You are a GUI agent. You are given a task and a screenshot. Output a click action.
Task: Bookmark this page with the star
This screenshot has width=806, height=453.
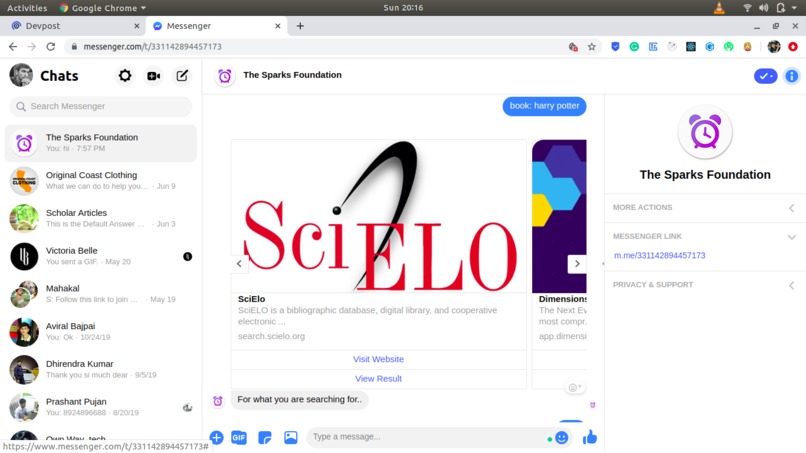592,47
